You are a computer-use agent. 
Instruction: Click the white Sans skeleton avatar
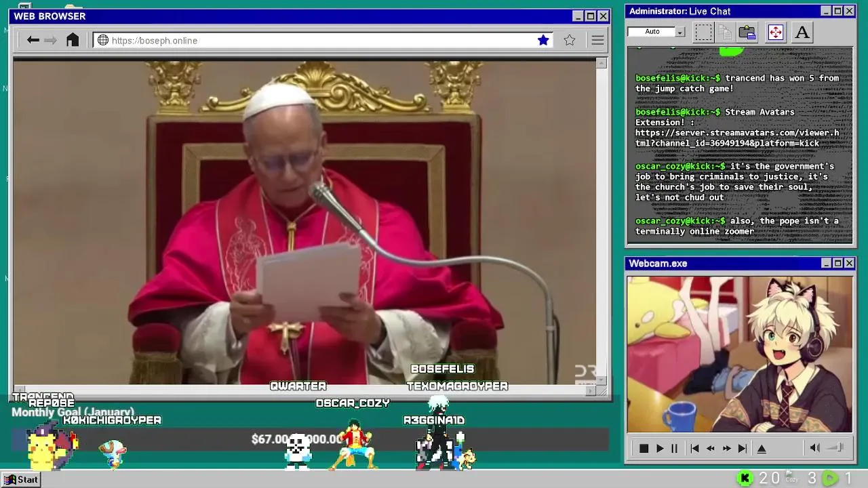[298, 451]
